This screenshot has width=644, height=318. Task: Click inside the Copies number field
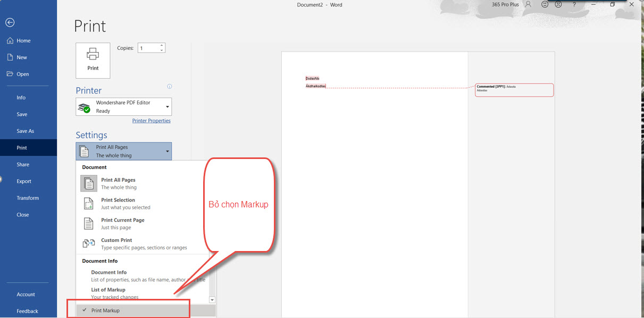148,48
